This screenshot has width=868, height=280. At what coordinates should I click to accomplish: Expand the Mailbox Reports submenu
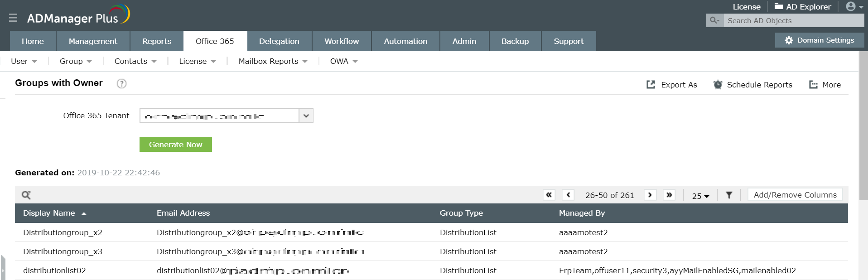tap(273, 61)
